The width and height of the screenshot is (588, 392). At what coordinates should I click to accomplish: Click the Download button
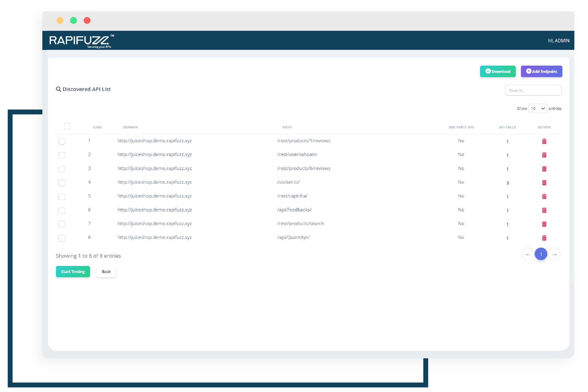(497, 71)
